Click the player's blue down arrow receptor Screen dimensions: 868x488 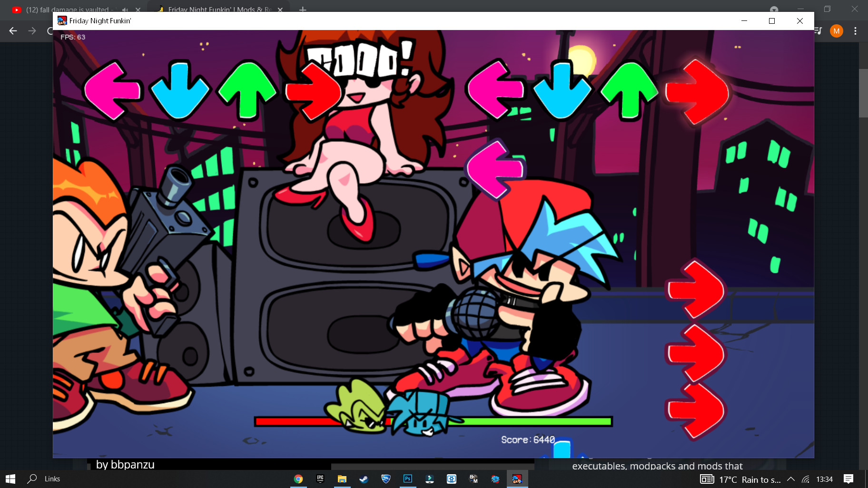[x=562, y=89]
